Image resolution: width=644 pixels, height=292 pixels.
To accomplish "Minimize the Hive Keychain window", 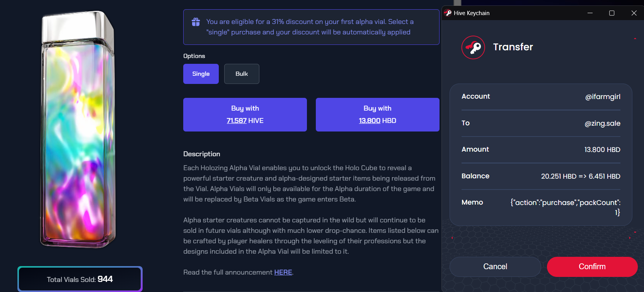I will click(x=590, y=13).
